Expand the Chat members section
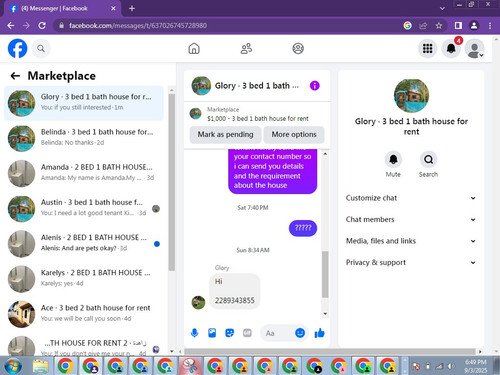The width and height of the screenshot is (500, 375). point(410,219)
